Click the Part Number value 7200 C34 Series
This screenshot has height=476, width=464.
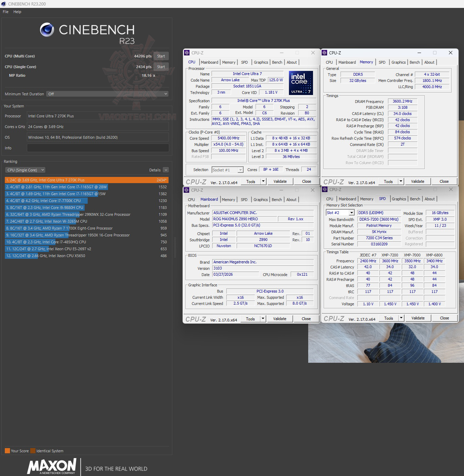click(379, 238)
